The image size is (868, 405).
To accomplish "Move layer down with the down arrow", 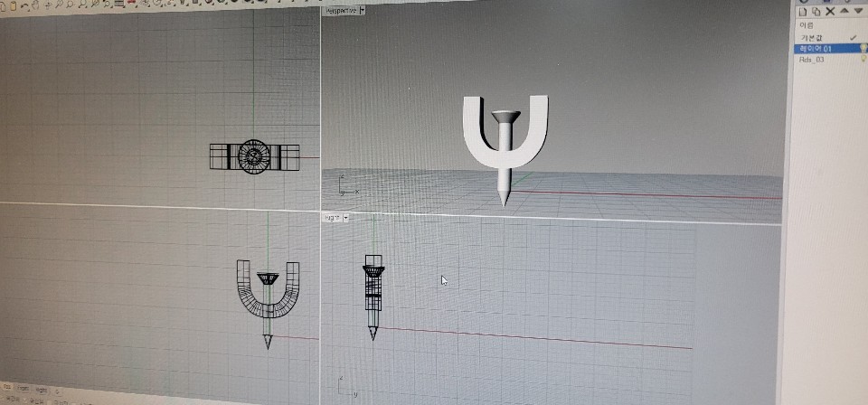I will (858, 11).
